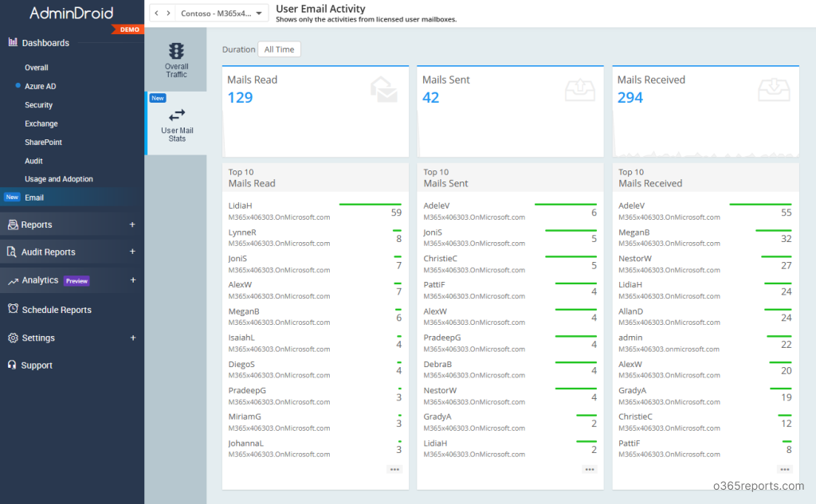Expand the Analytics section
This screenshot has width=816, height=504.
pos(132,281)
